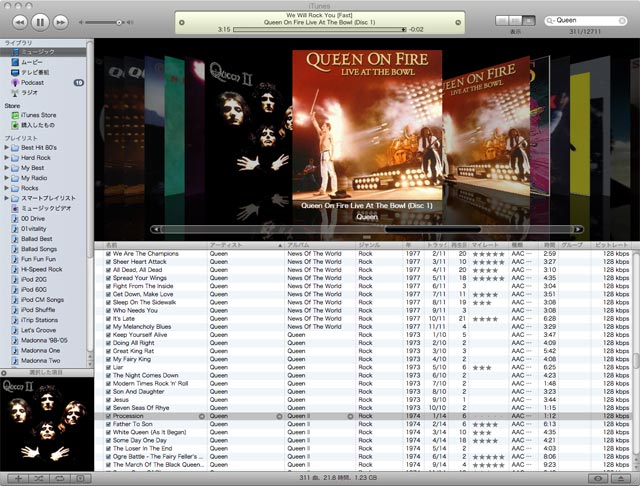The width and height of the screenshot is (640, 486).
Task: Uncheck the Some Day One Day checkbox
Action: point(109,441)
